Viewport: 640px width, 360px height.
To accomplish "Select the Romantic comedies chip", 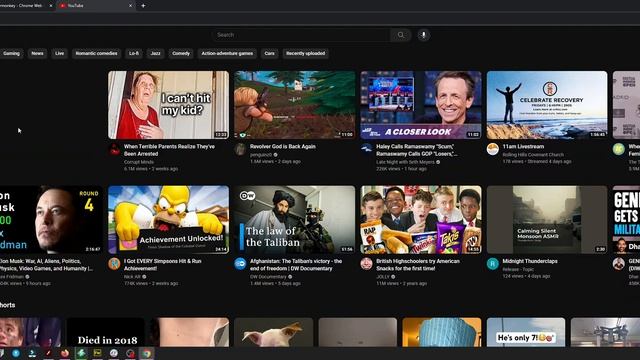I will point(96,53).
